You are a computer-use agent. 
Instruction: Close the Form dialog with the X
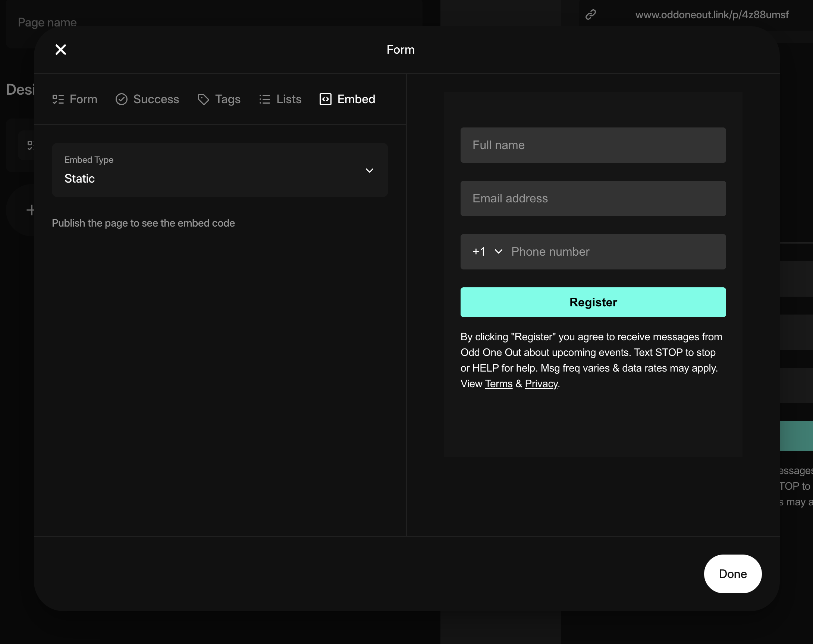61,49
